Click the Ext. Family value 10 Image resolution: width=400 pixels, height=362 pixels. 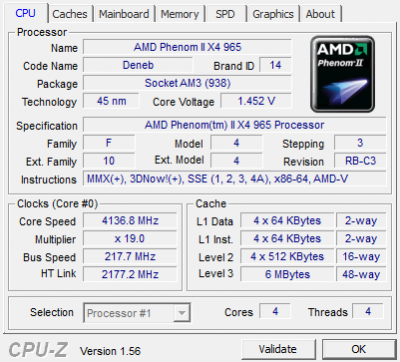pyautogui.click(x=109, y=161)
